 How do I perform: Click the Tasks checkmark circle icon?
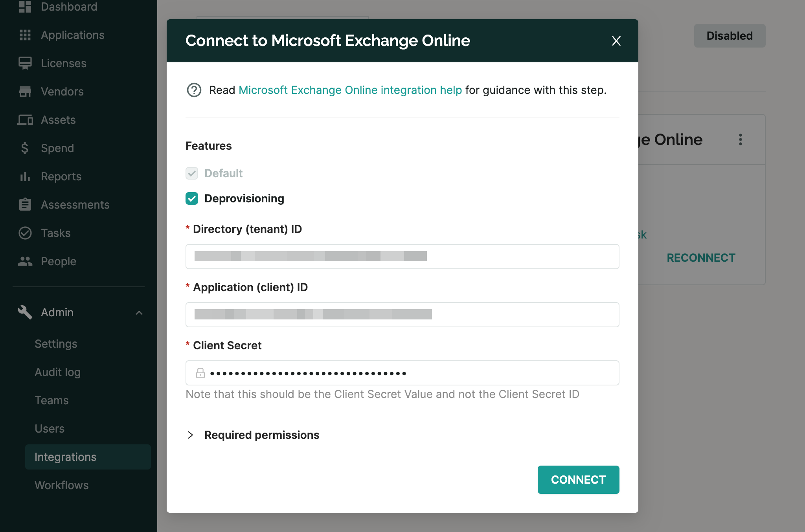(25, 233)
